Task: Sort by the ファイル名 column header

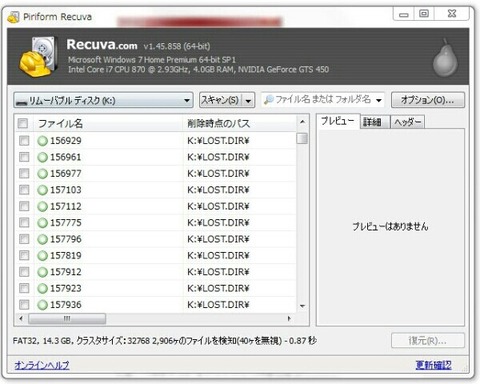Action: coord(108,124)
